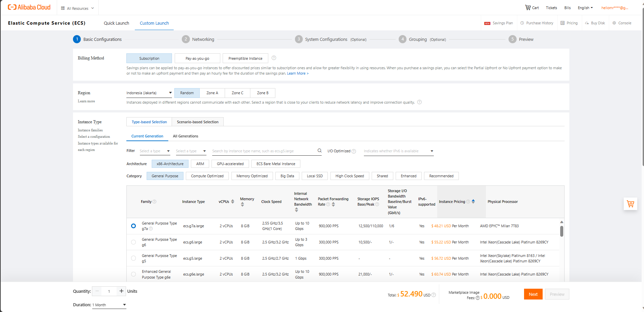Switch to Custom Launch tab

coord(154,23)
